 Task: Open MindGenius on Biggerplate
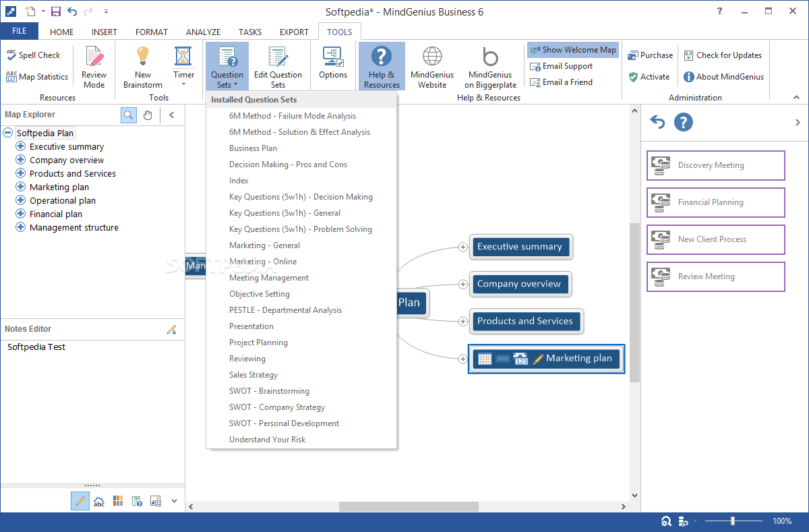[x=491, y=67]
